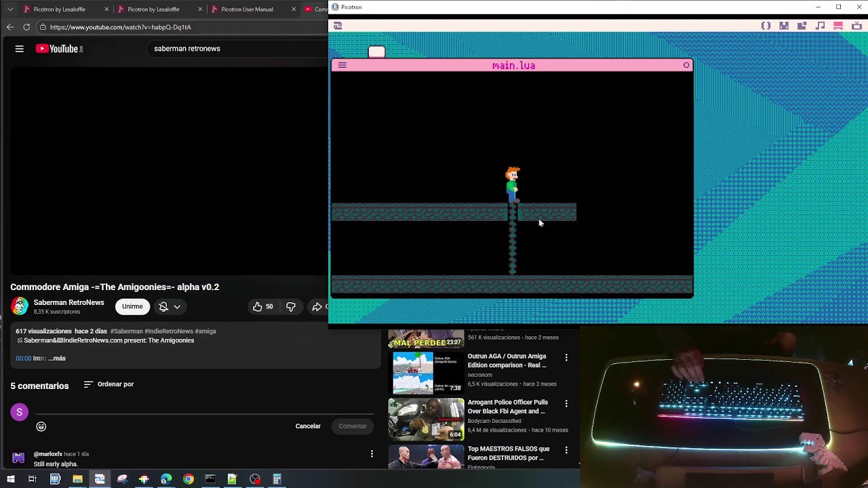Open Picotron system menu icon in top bar
Viewport: 868px width, 488px height.
point(338,26)
